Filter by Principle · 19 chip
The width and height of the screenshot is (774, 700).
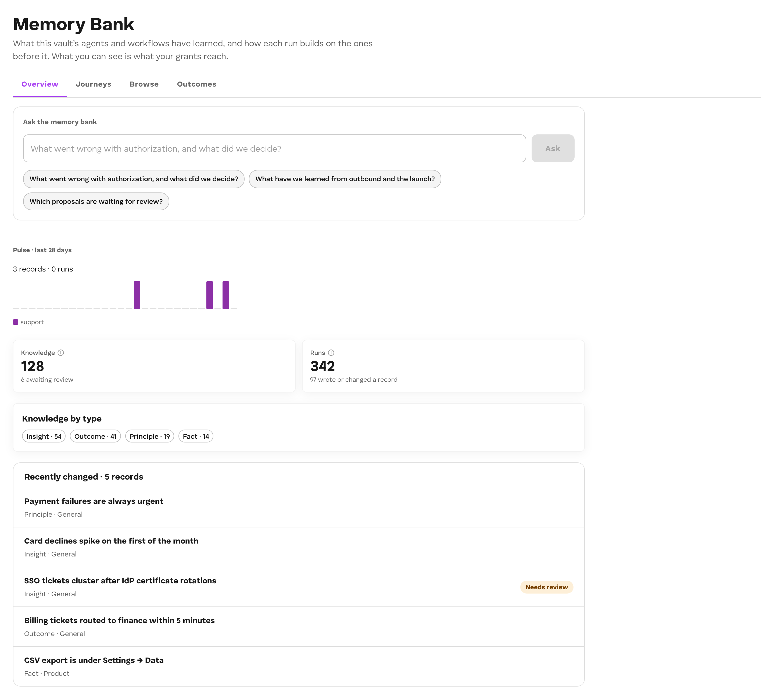(150, 436)
